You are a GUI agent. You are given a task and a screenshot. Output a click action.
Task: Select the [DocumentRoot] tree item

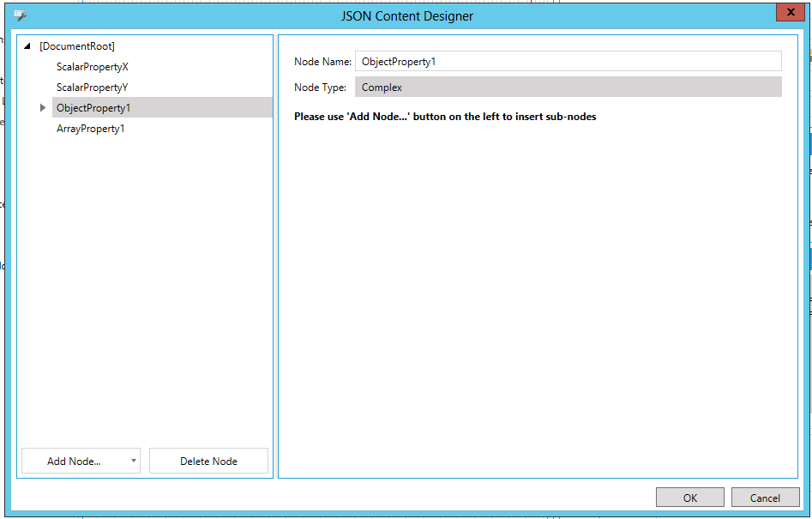[x=77, y=46]
